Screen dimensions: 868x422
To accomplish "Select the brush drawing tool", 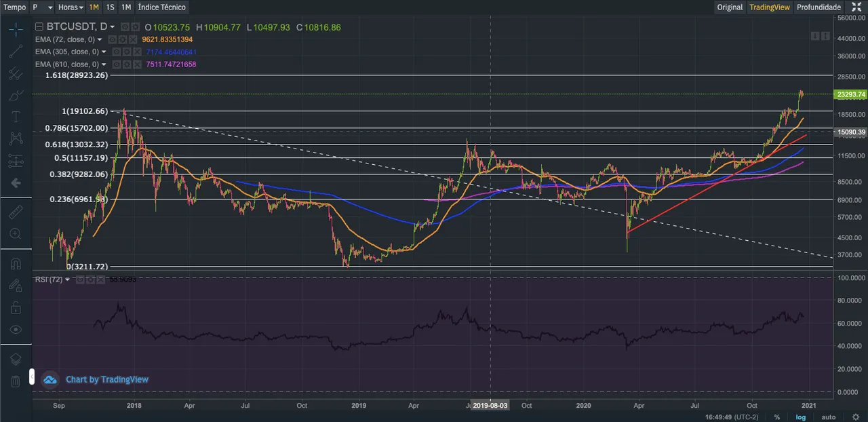I will tap(16, 95).
